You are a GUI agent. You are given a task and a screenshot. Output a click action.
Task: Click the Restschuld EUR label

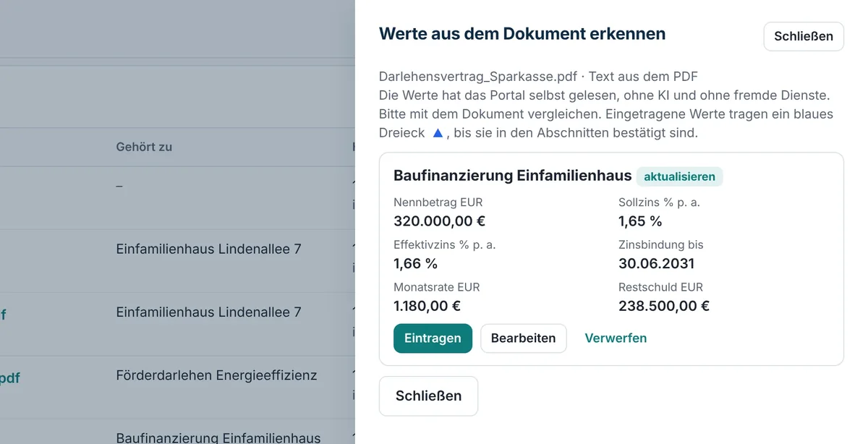660,287
